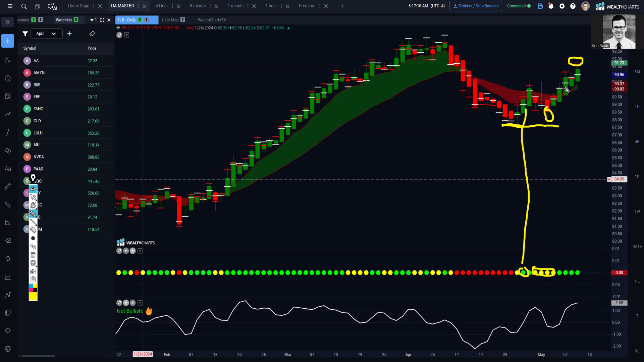Collapse the middle indicator down-arrow button

[x=126, y=251]
